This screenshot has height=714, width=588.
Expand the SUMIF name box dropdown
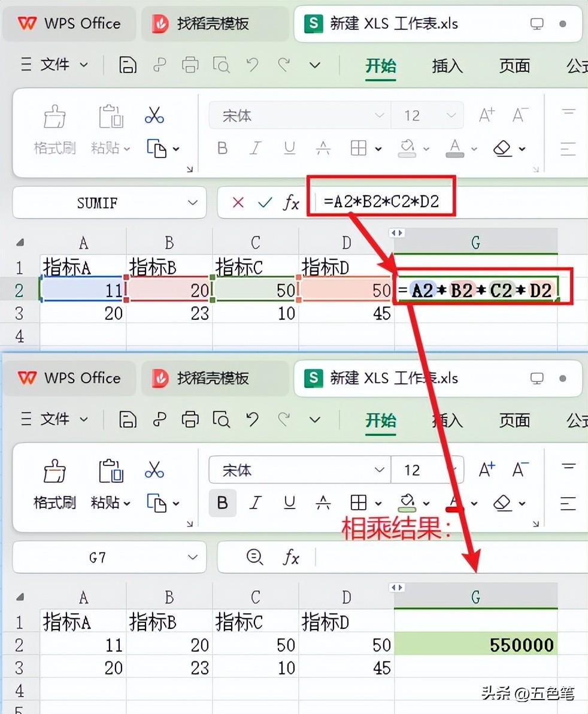(193, 202)
